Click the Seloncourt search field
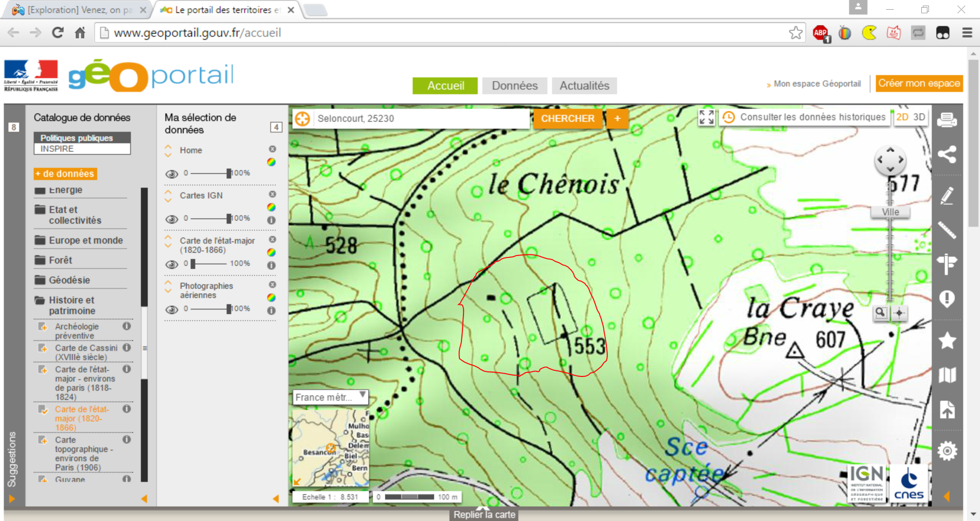 coord(422,119)
